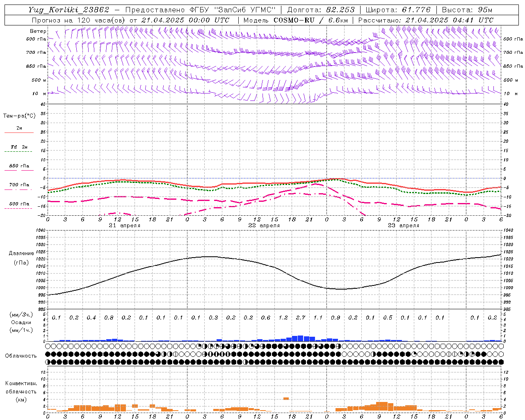
Task: Click the Тем-ра(°C) panel label
Action: tap(19, 116)
